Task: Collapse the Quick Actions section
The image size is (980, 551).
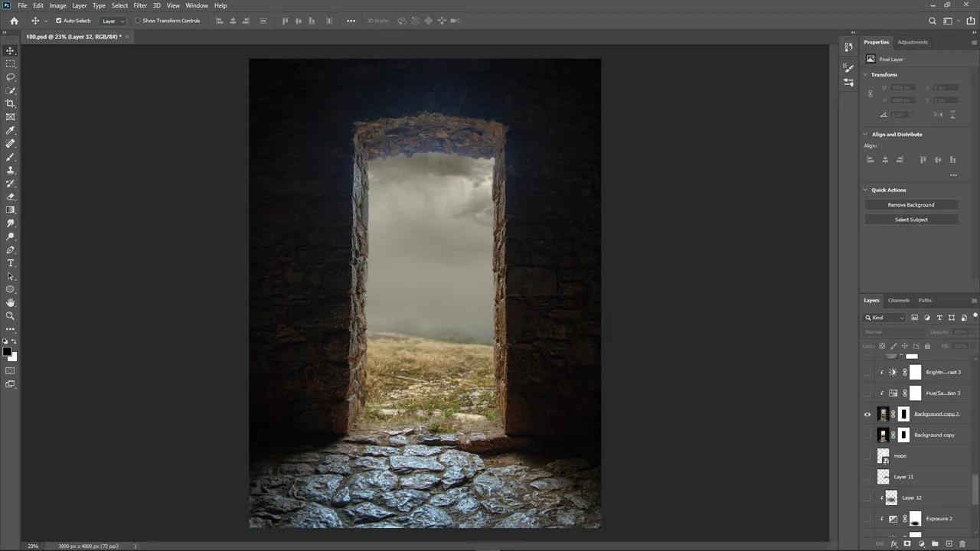Action: pyautogui.click(x=865, y=190)
